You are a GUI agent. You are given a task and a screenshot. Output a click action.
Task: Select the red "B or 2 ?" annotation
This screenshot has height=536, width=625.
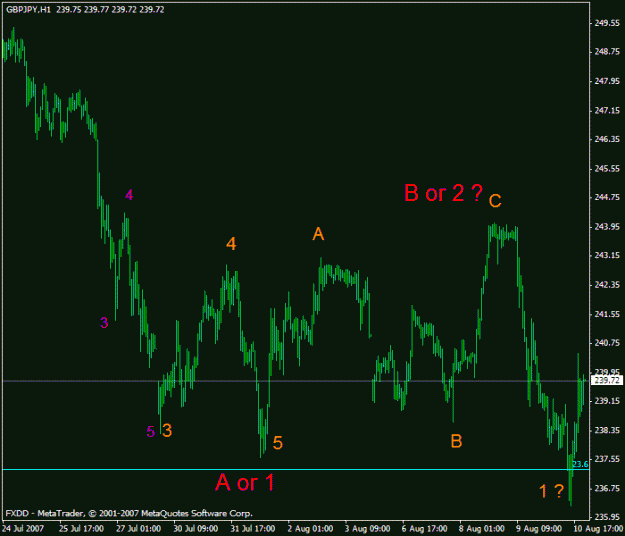click(x=444, y=193)
